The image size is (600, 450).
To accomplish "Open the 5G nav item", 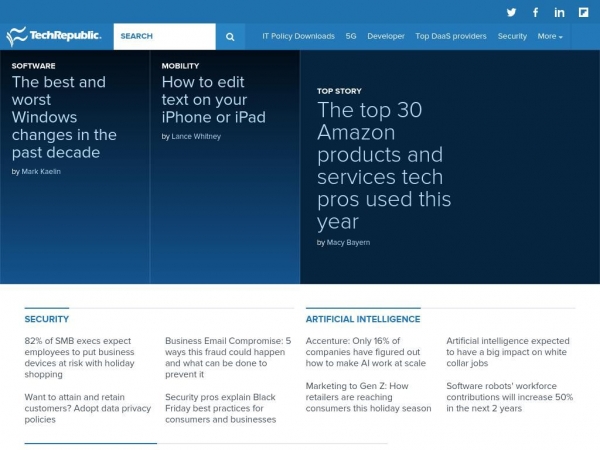I will click(351, 36).
